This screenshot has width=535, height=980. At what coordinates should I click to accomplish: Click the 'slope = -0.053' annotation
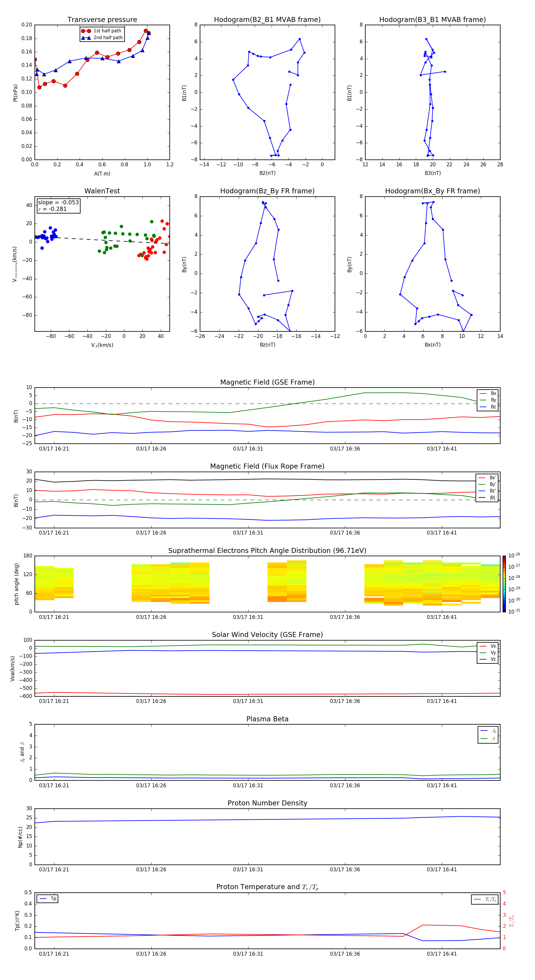click(x=58, y=203)
